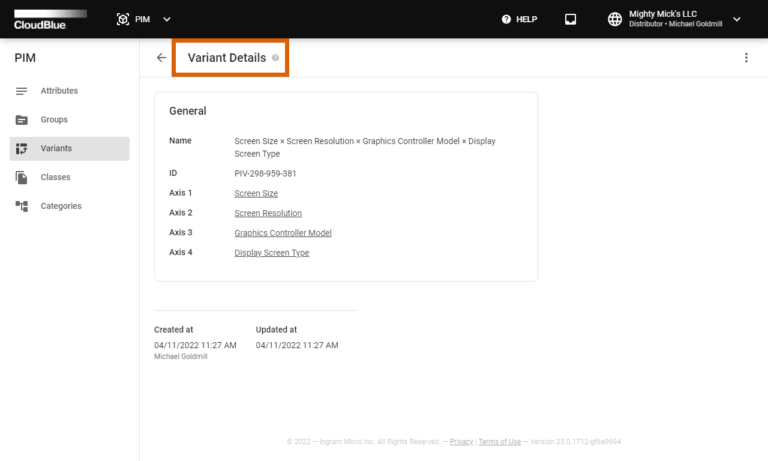Click the Classes icon in the sidebar
This screenshot has width=768, height=461.
[x=22, y=177]
